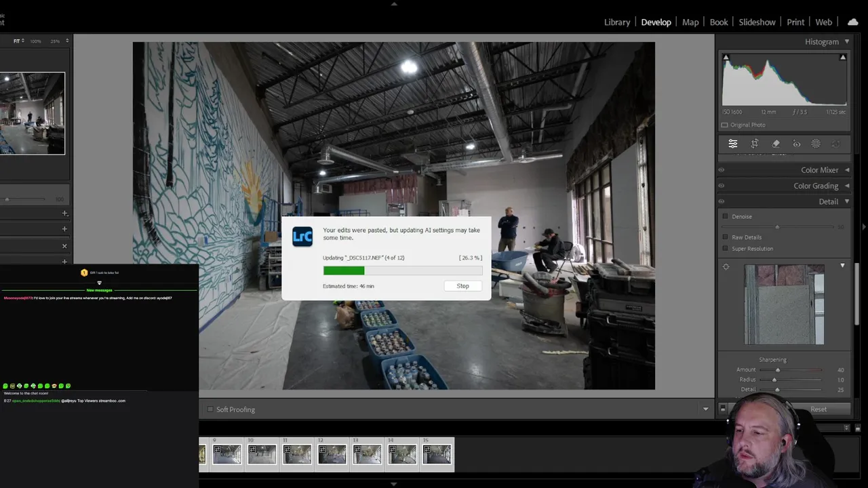This screenshot has width=868, height=488.
Task: Open the Print module
Action: 795,22
